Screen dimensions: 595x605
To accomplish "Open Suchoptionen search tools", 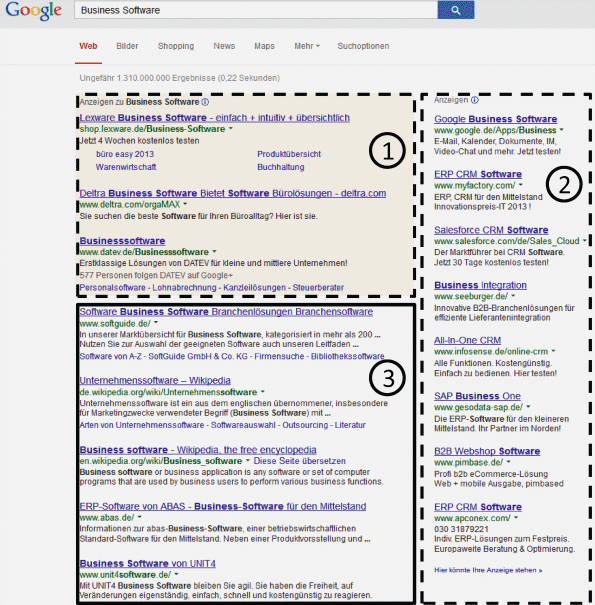I will (363, 46).
